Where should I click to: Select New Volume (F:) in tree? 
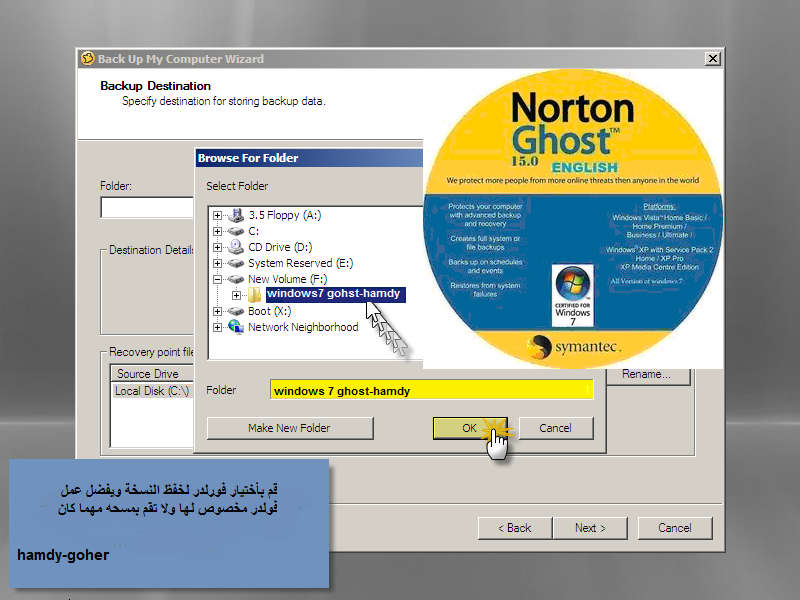(x=288, y=279)
